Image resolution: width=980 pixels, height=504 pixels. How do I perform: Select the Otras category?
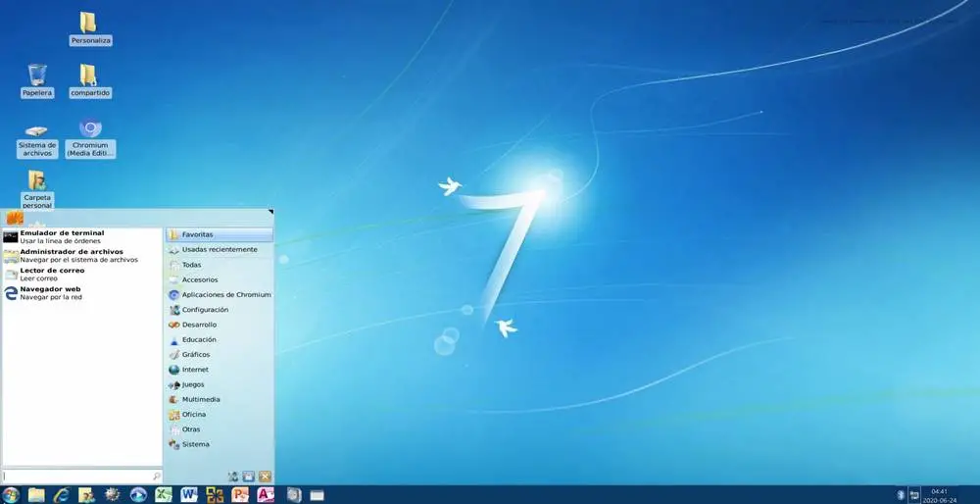point(220,429)
